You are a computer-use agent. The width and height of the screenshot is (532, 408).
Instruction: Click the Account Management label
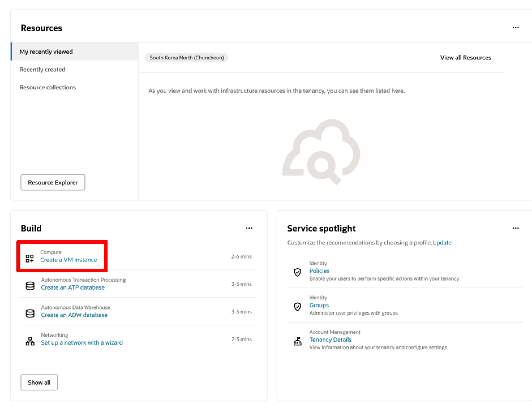point(335,332)
